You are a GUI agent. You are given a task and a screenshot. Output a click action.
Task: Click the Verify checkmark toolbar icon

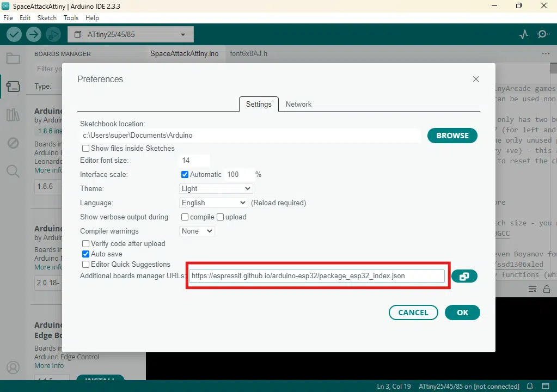click(14, 34)
